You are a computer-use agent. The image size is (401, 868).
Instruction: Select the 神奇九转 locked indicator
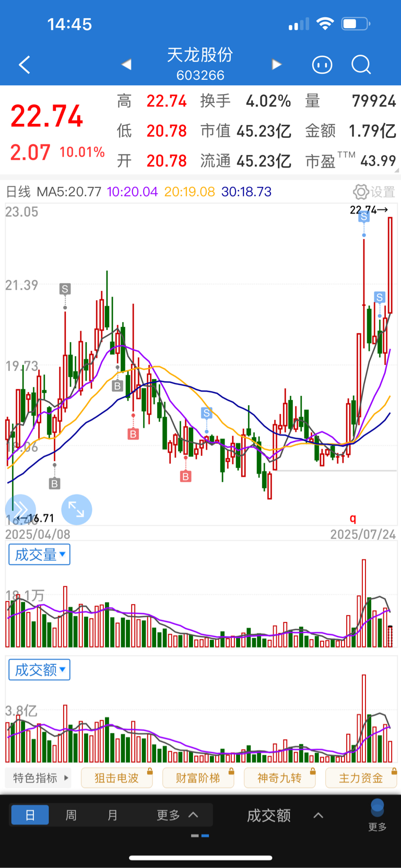pyautogui.click(x=280, y=778)
